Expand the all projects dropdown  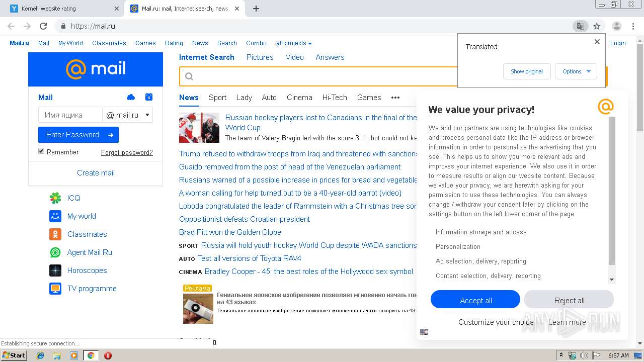coord(294,43)
